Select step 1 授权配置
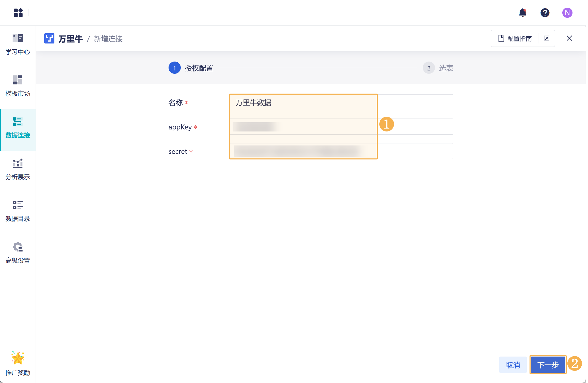 [191, 68]
